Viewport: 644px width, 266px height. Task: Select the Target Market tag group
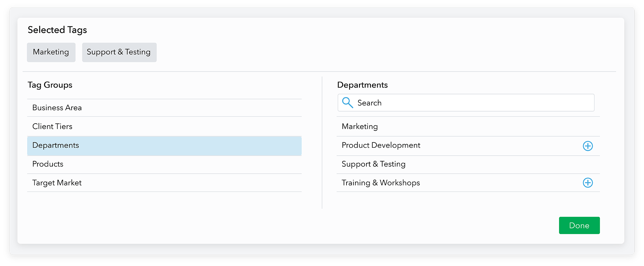coord(164,183)
